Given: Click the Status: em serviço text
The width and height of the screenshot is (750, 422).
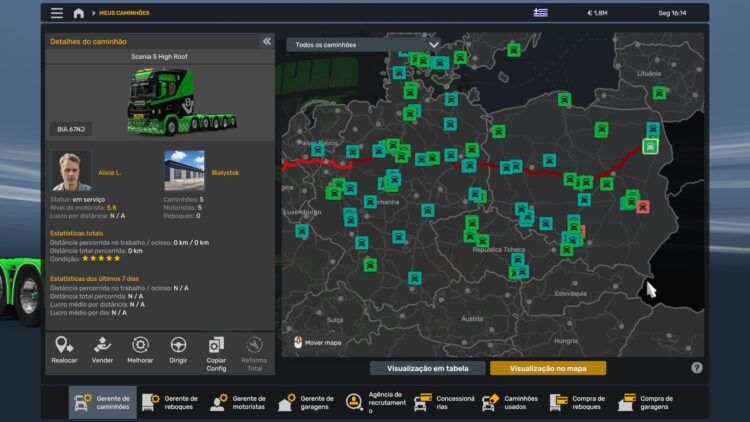Looking at the screenshot, I should tap(77, 200).
